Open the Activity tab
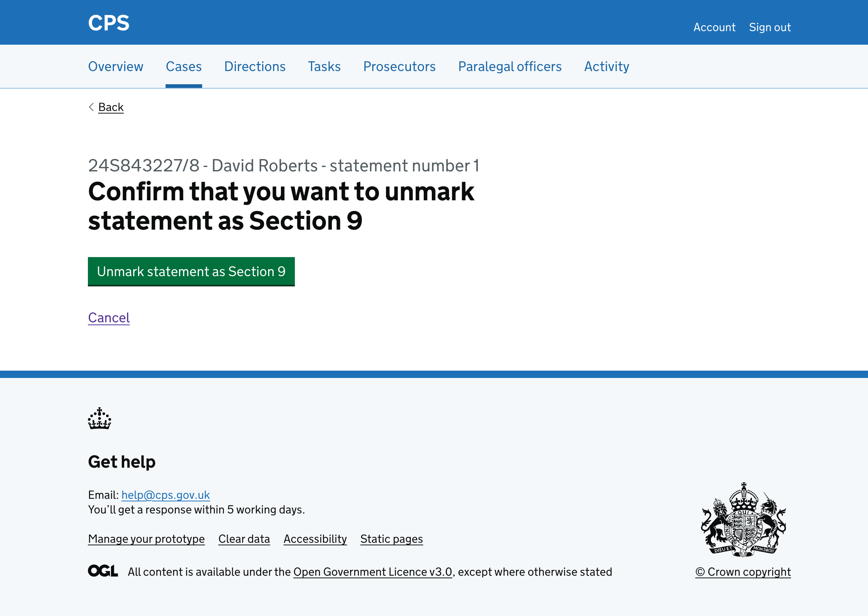The height and width of the screenshot is (616, 868). point(606,66)
